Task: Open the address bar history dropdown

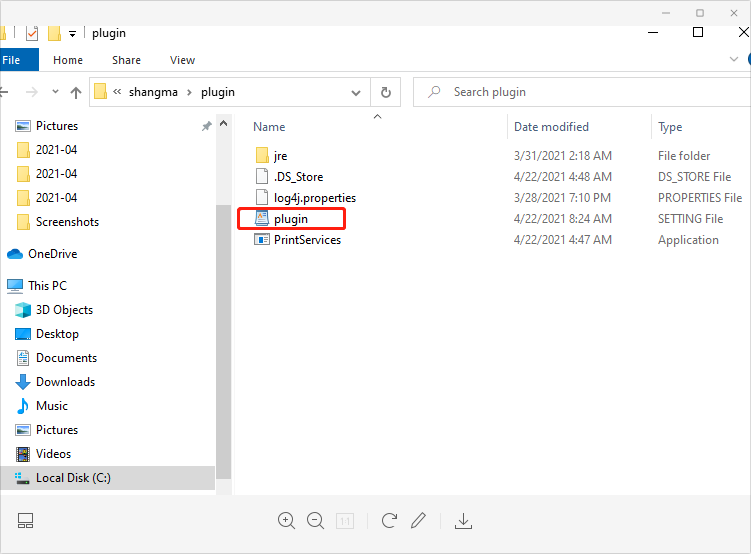Action: pyautogui.click(x=356, y=92)
